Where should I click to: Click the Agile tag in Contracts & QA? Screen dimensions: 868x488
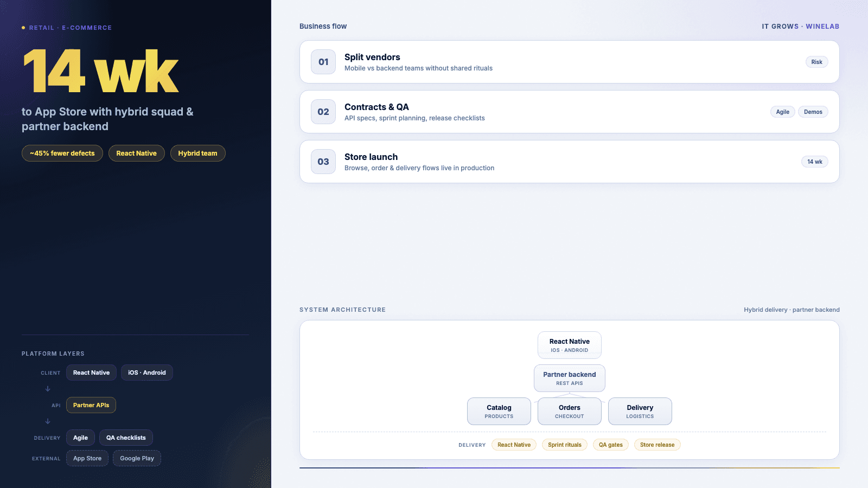(783, 112)
